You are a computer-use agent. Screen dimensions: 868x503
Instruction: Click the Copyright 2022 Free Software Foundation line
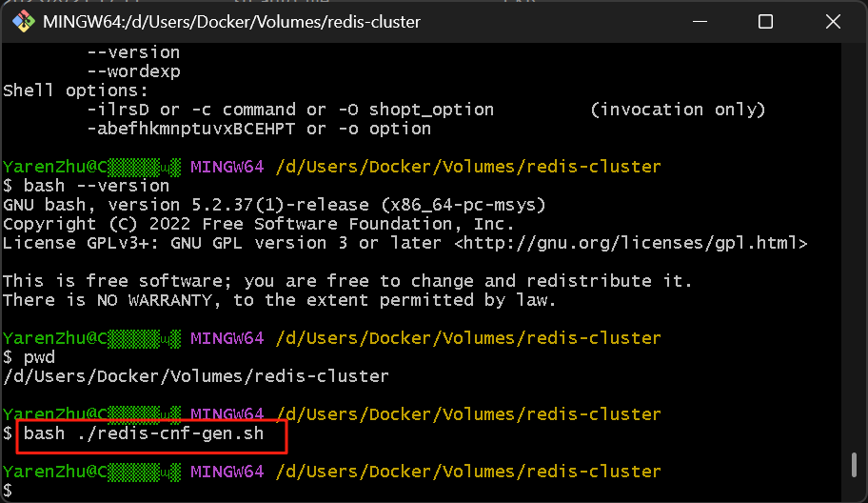click(259, 224)
